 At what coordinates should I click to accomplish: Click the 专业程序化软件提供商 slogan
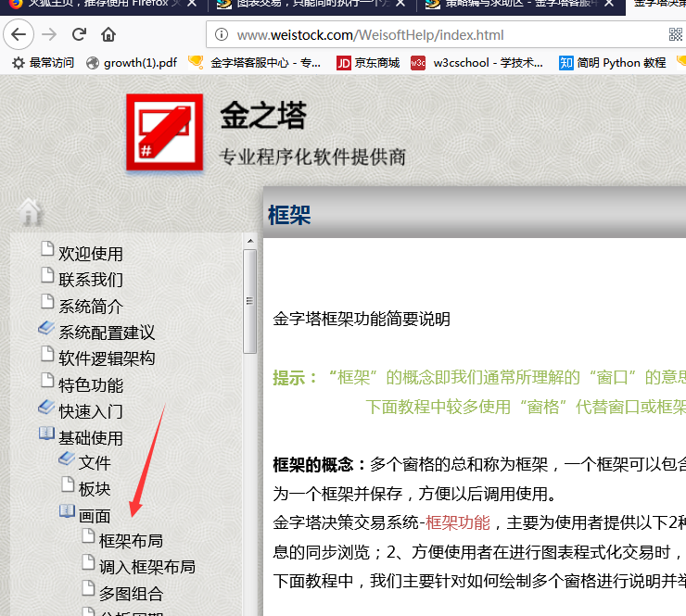[x=312, y=157]
